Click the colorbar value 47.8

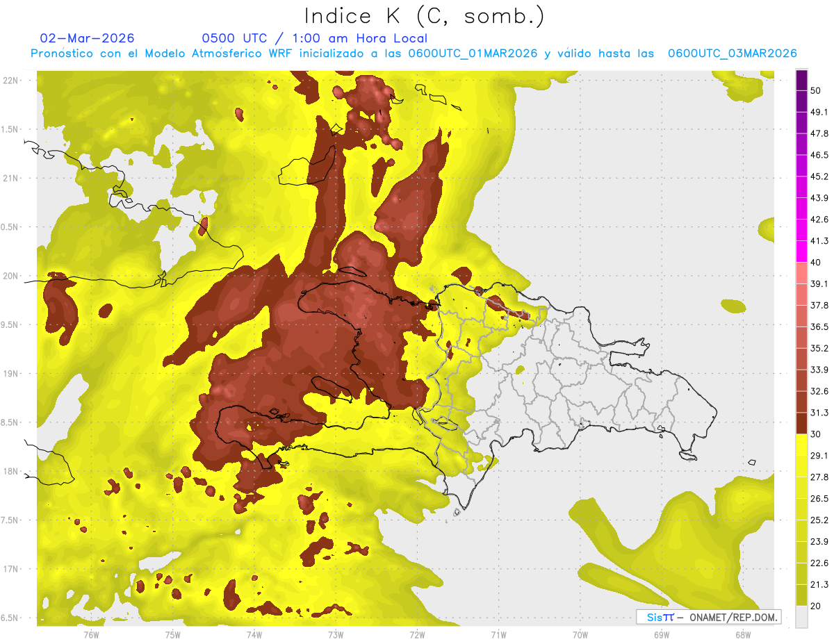[819, 133]
